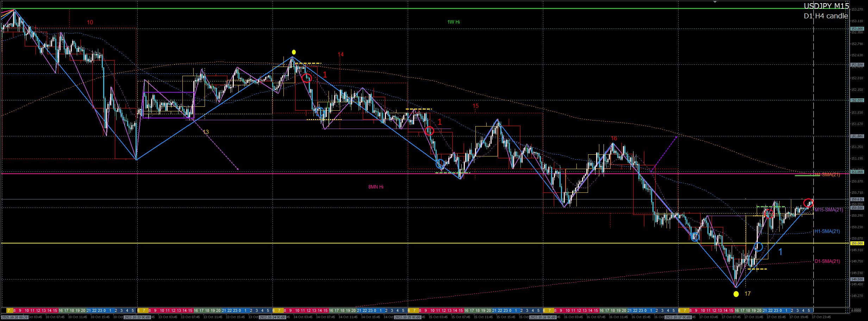Viewport: 868px width, 321px height.
Task: Click the large blue number 1 annotation
Action: pyautogui.click(x=780, y=252)
